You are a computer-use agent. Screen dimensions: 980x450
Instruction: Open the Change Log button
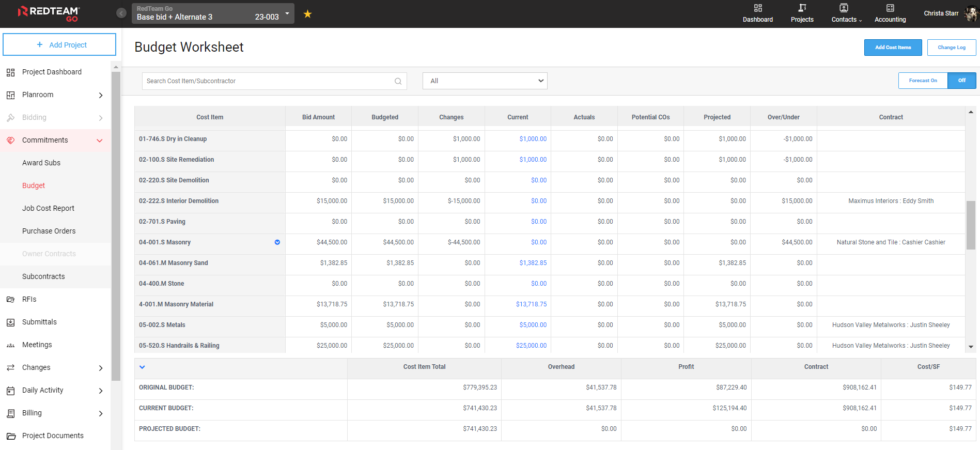coord(951,48)
